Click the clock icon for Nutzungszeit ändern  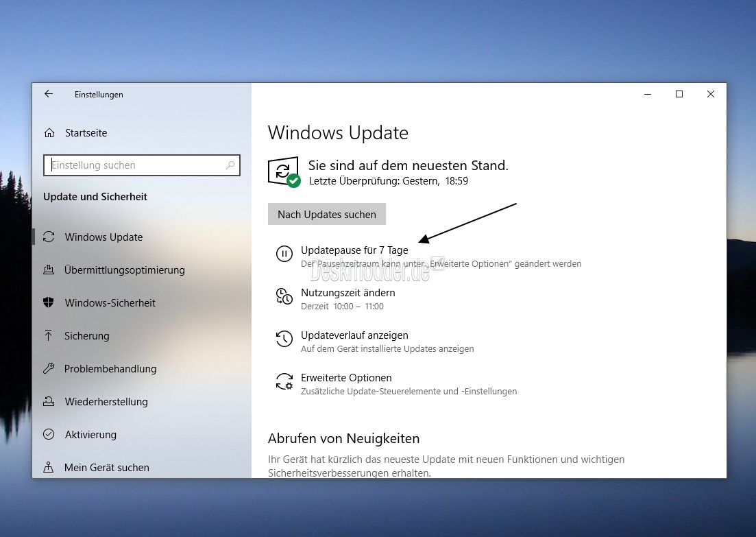(284, 296)
